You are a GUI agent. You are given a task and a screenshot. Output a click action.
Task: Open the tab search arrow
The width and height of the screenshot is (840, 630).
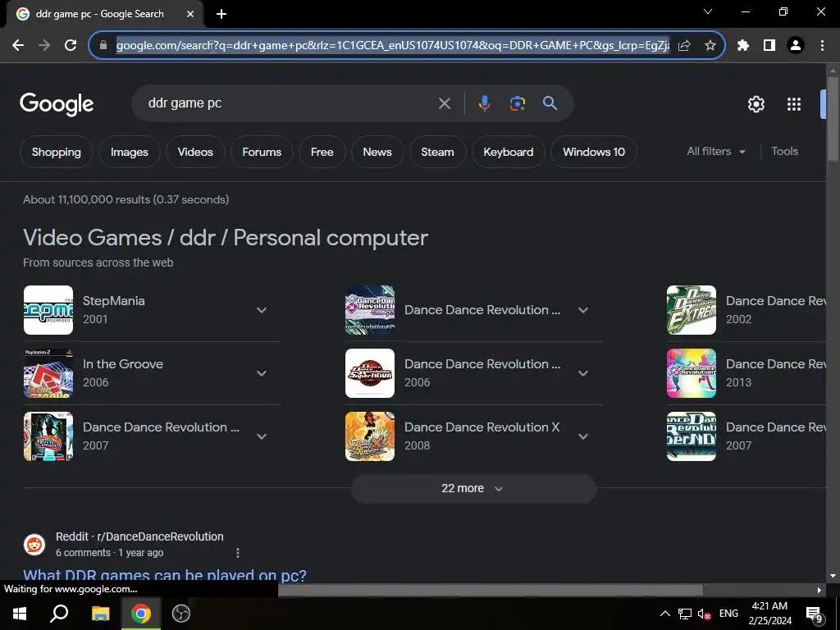708,11
